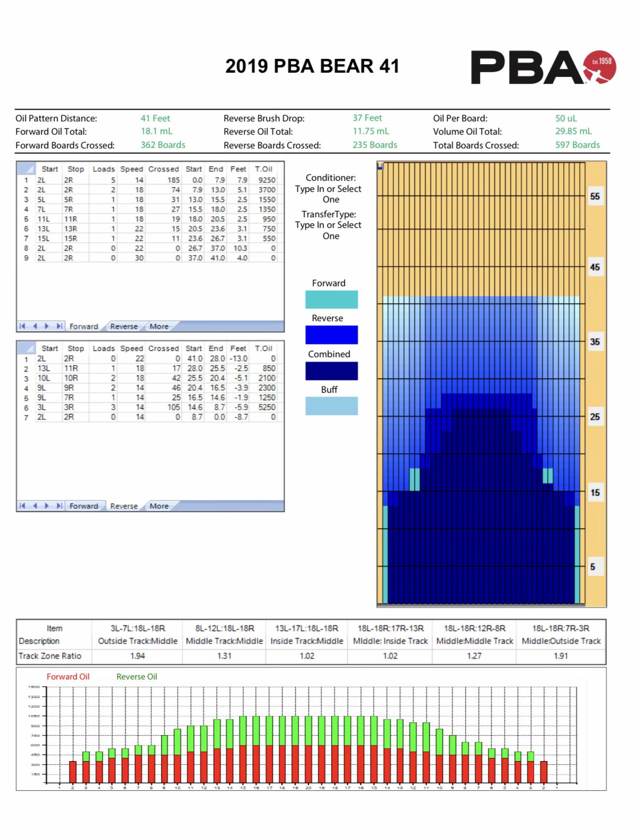Open the More tab in lower table
Screen dimensions: 640x840
click(159, 506)
